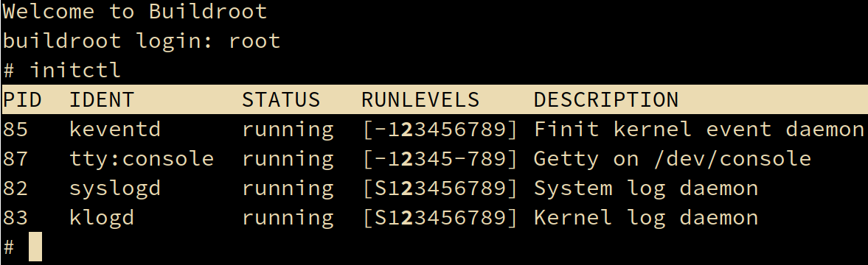Click the block cursor at the prompt
Image resolution: width=868 pixels, height=265 pixels.
pos(35,247)
